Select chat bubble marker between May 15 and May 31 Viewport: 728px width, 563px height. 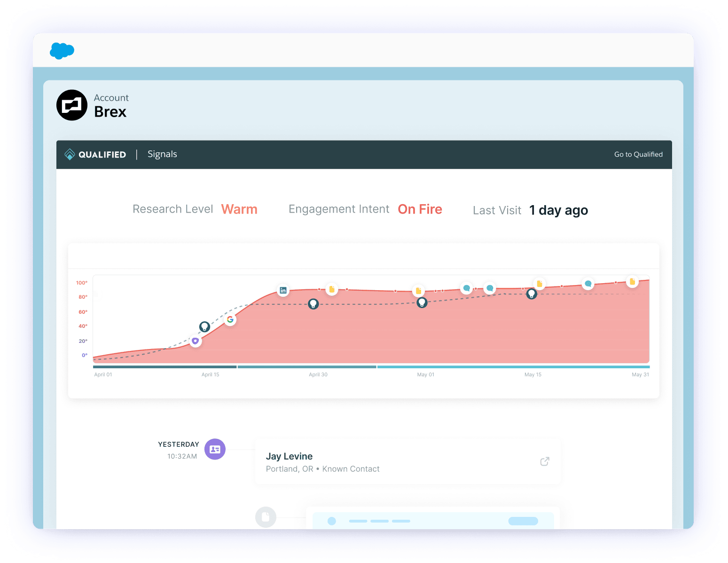coord(588,284)
